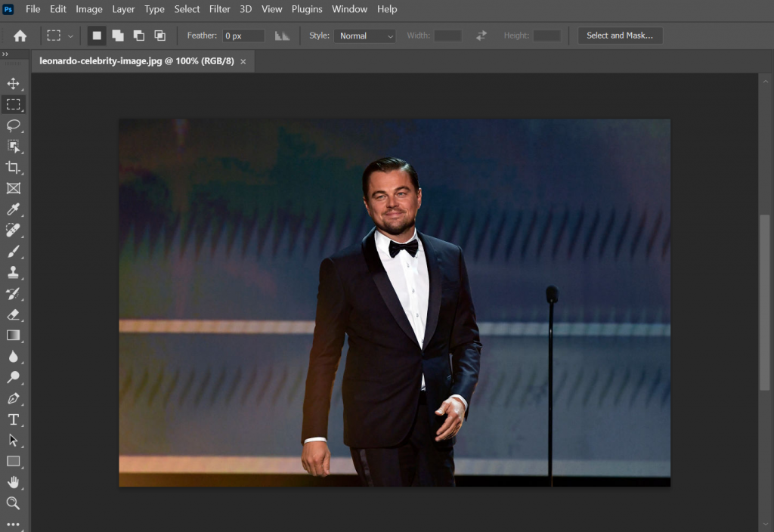Select the Gradient tool

(x=14, y=336)
